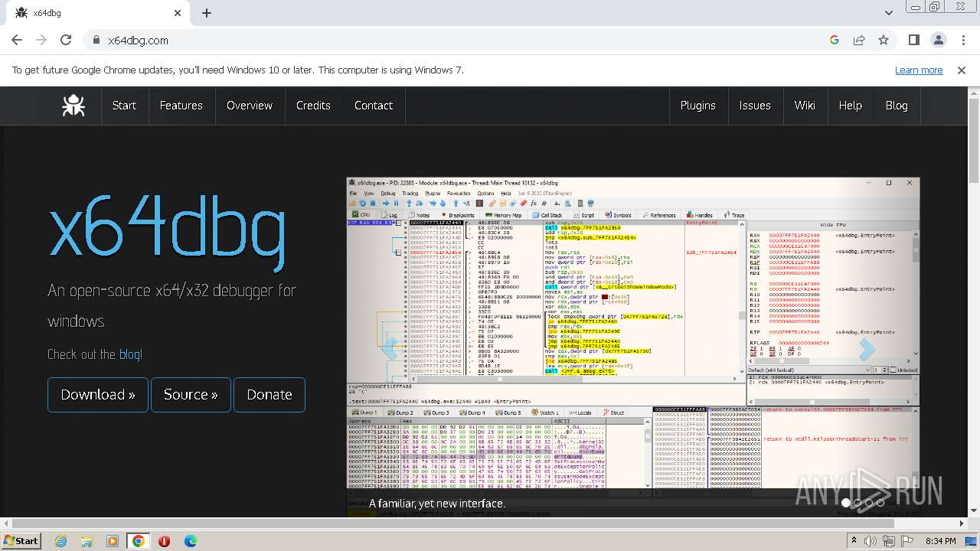The width and height of the screenshot is (980, 551).
Task: Click the Source button
Action: (x=191, y=395)
